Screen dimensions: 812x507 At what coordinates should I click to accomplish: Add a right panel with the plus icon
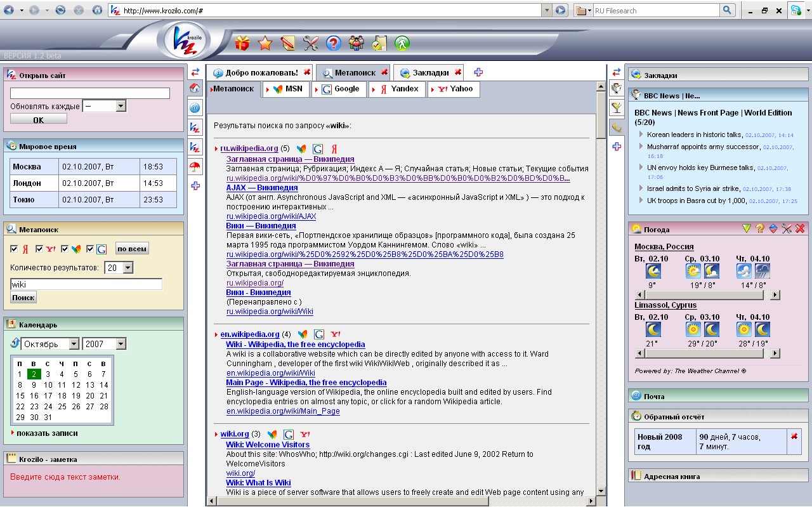pyautogui.click(x=616, y=147)
